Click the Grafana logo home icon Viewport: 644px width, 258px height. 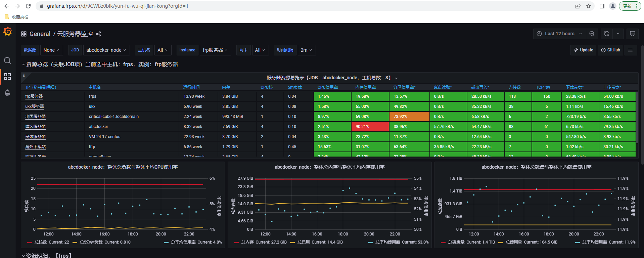point(7,32)
